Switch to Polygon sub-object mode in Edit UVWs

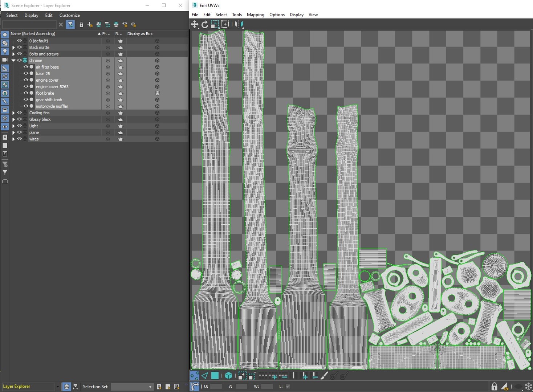point(215,376)
